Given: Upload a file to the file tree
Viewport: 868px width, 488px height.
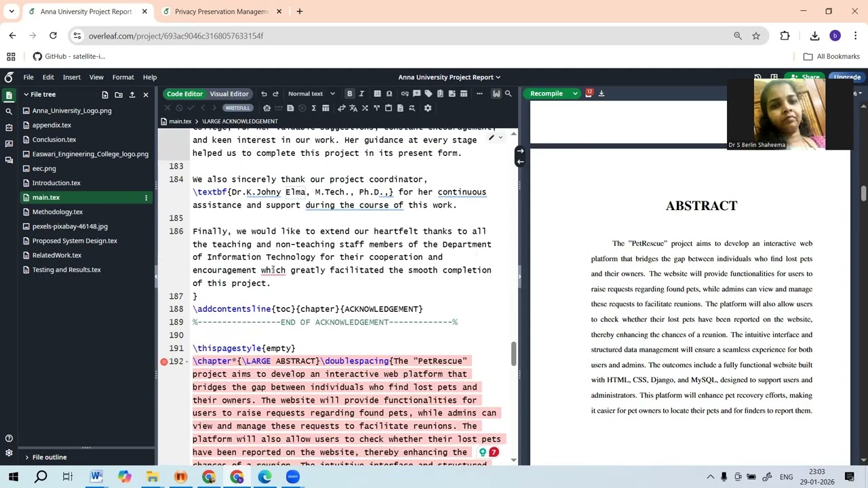Looking at the screenshot, I should pos(132,95).
